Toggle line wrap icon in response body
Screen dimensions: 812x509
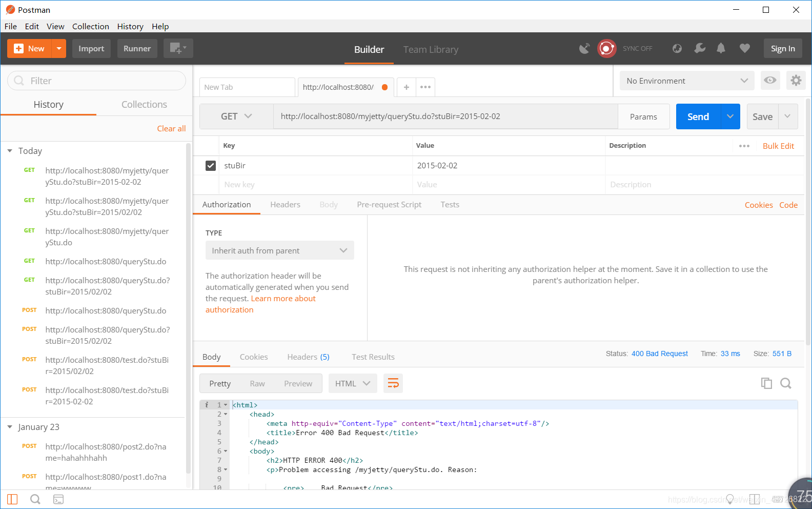coord(393,383)
